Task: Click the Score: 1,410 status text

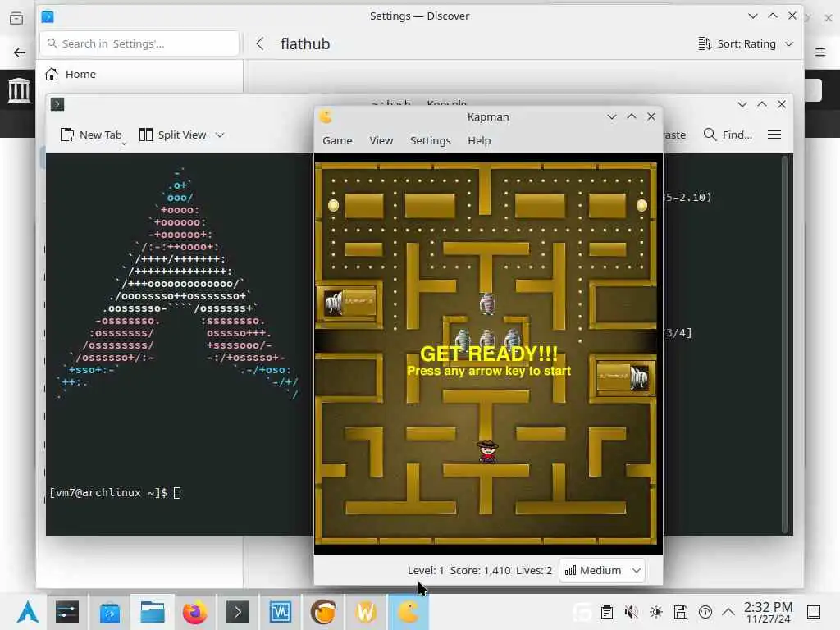Action: pos(480,571)
